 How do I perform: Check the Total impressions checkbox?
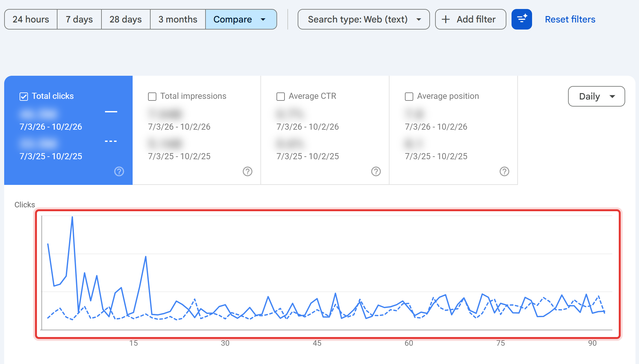click(152, 96)
